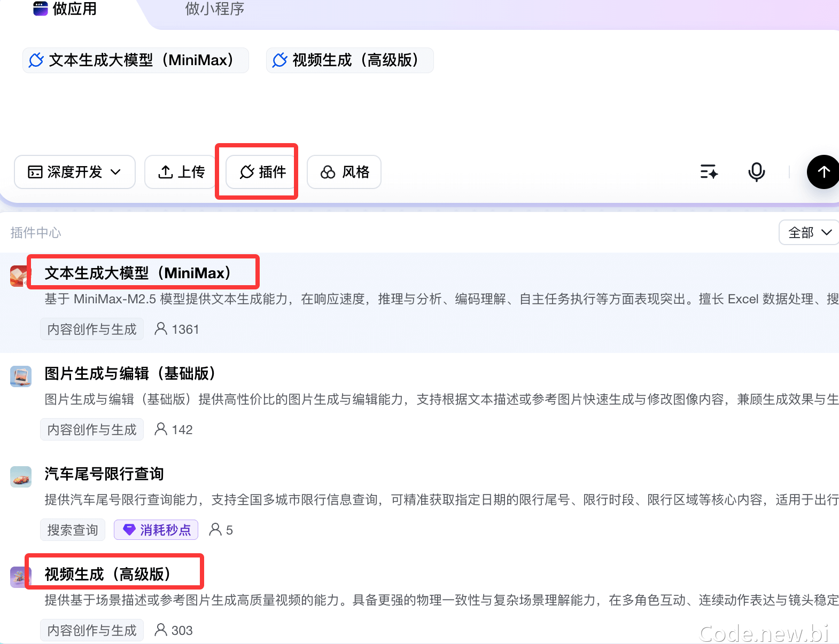Click the 5 user count for 汽车尾号限行查询
Image resolution: width=839 pixels, height=644 pixels.
click(221, 530)
